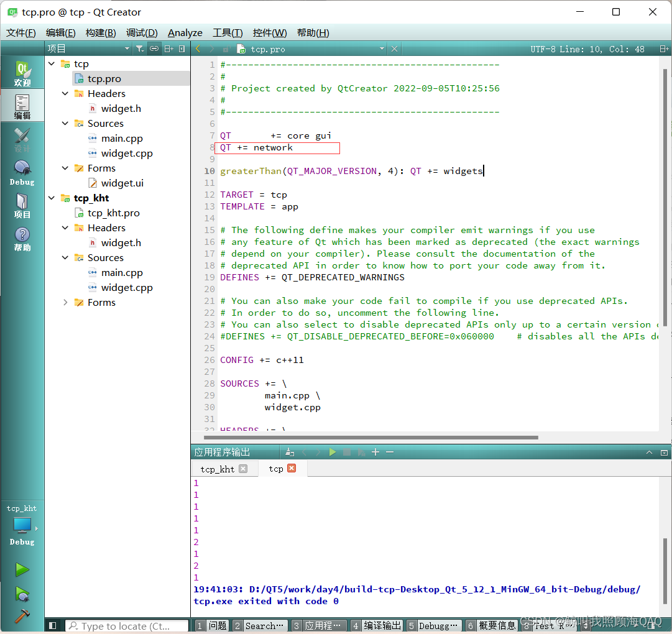Click the Run Debug icon below Run
The width and height of the screenshot is (672, 634).
(22, 595)
